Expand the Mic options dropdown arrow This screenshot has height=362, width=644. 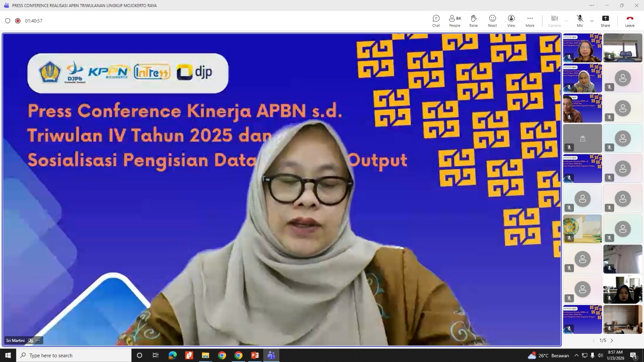pos(592,21)
